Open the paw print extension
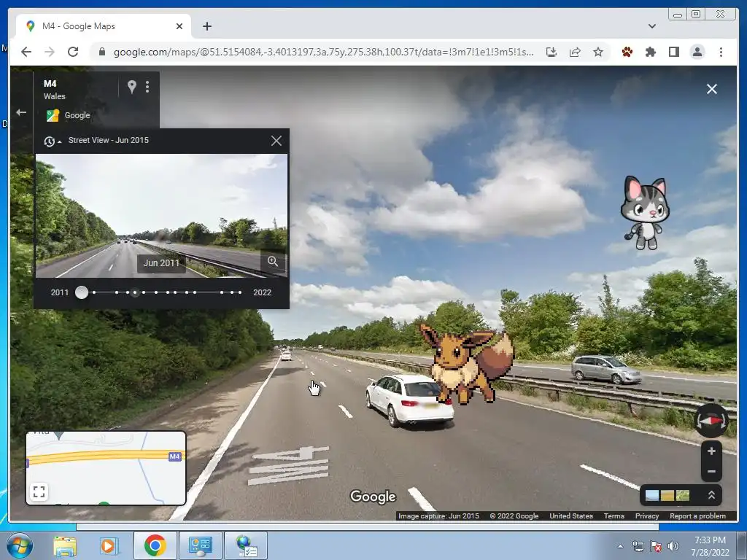 [x=627, y=52]
